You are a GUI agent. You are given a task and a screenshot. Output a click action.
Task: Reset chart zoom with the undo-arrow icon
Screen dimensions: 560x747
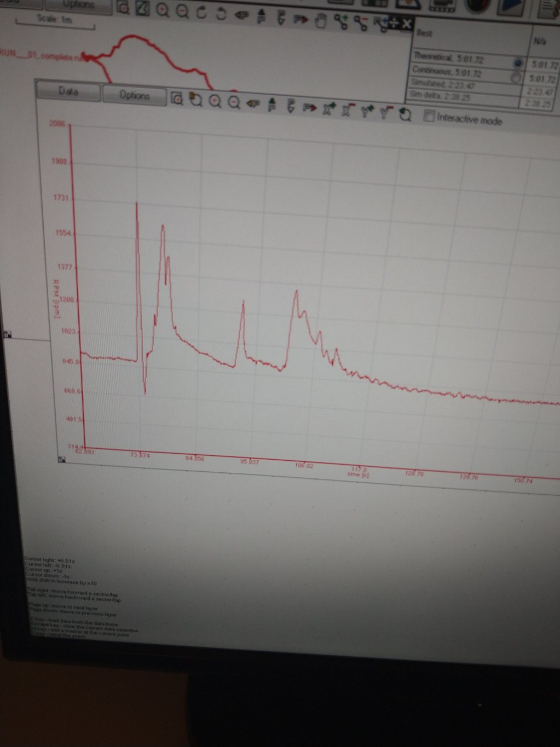coord(405,115)
